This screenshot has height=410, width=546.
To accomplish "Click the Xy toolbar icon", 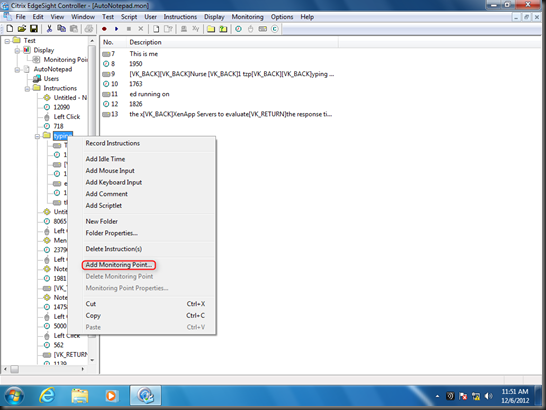I will tap(196, 29).
